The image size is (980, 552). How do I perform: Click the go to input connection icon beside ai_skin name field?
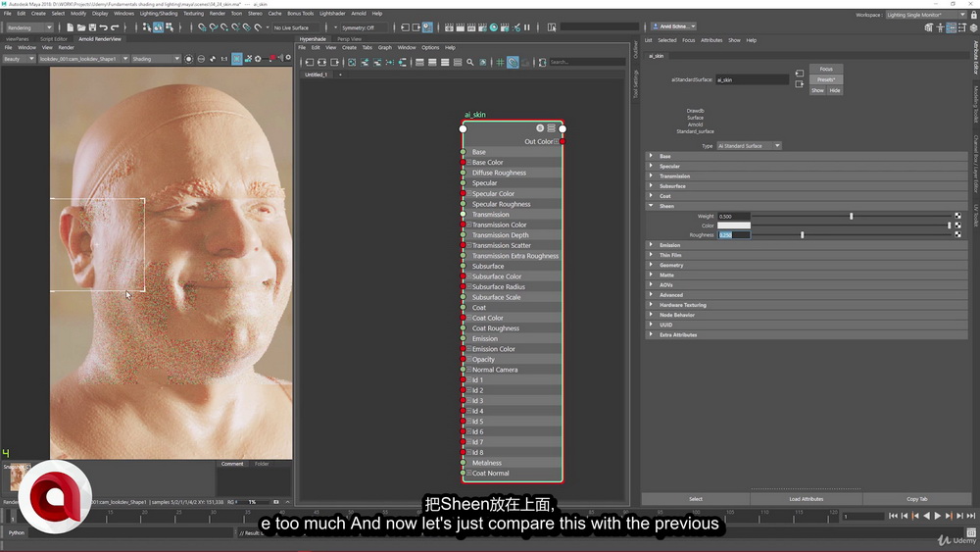800,74
